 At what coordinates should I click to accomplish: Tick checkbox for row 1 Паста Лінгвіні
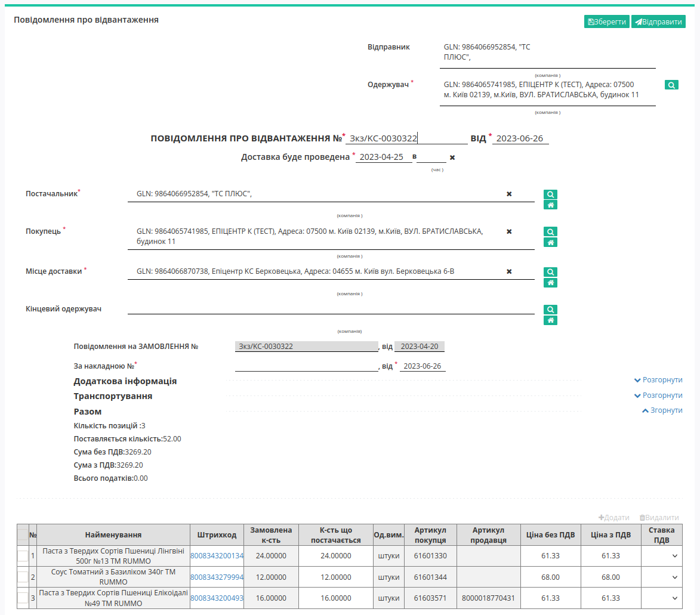(x=23, y=555)
